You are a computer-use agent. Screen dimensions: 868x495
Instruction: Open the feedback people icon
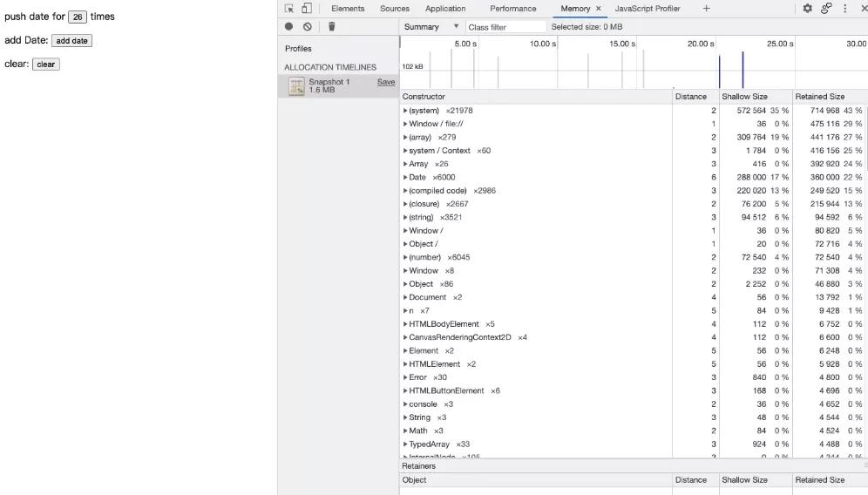coord(826,9)
